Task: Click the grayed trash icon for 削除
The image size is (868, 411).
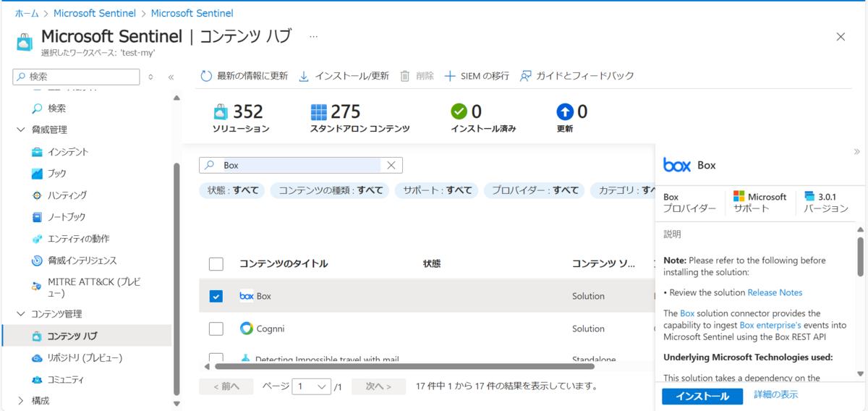Action: click(405, 76)
